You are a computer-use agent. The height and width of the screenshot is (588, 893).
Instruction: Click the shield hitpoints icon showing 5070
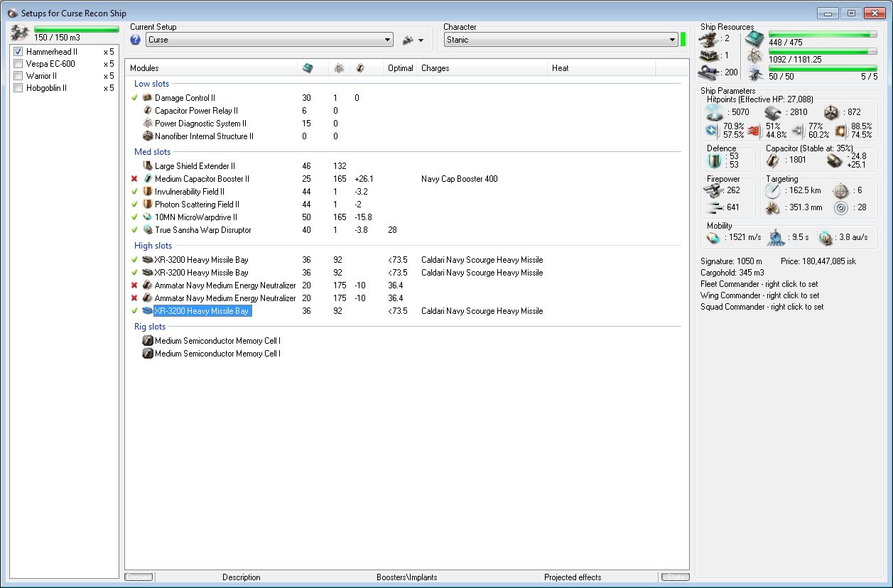pos(715,112)
